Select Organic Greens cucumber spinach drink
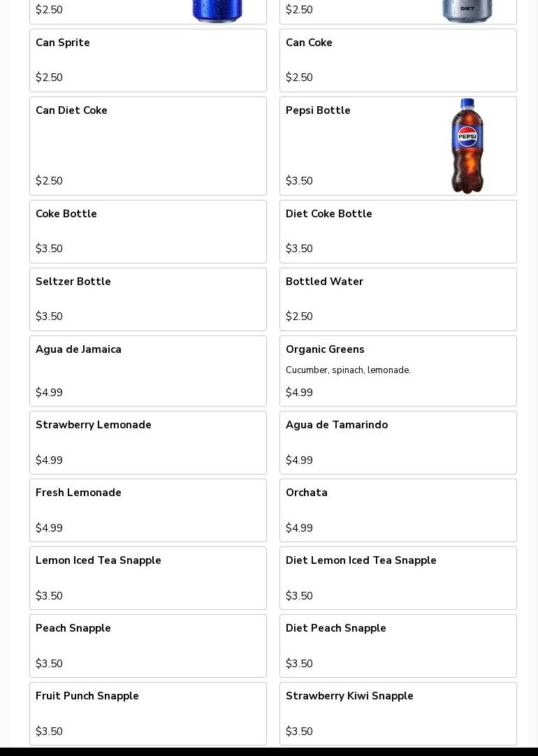Viewport: 538px width, 756px height. [x=398, y=371]
